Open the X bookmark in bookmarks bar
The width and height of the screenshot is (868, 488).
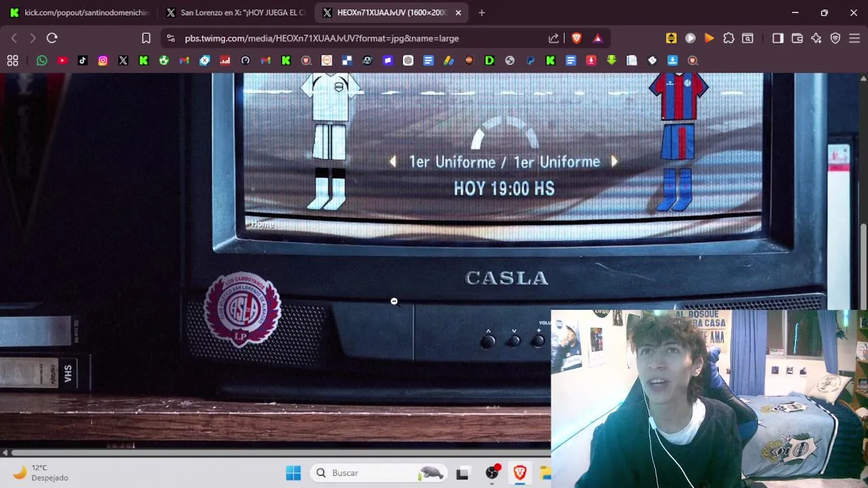point(123,60)
